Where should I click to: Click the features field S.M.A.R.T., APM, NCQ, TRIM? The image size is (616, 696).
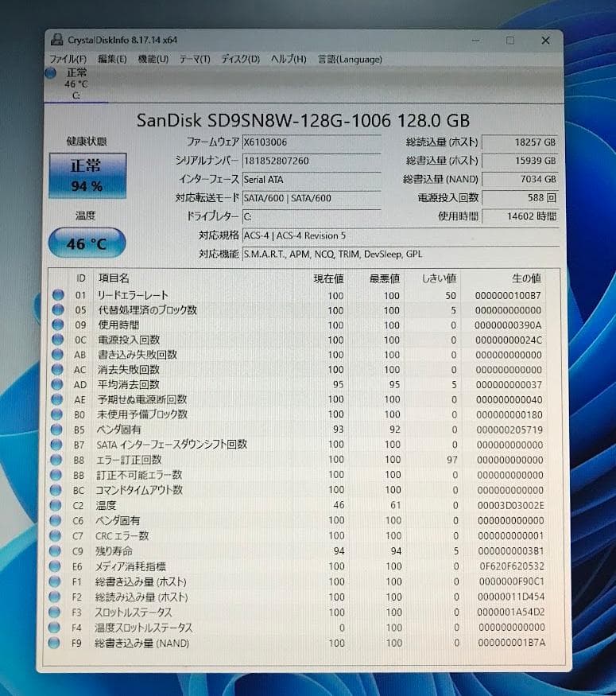tap(401, 254)
